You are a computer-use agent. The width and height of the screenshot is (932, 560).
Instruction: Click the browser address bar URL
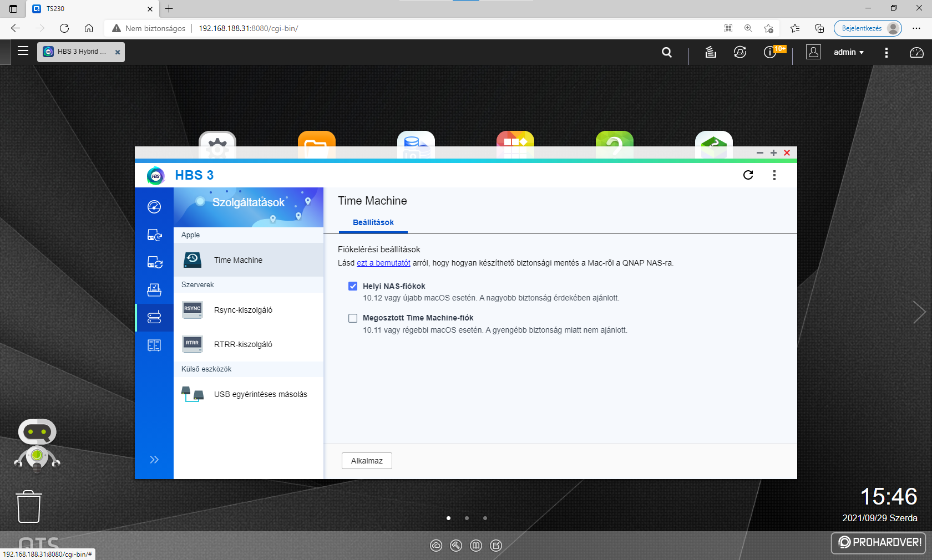pyautogui.click(x=248, y=28)
